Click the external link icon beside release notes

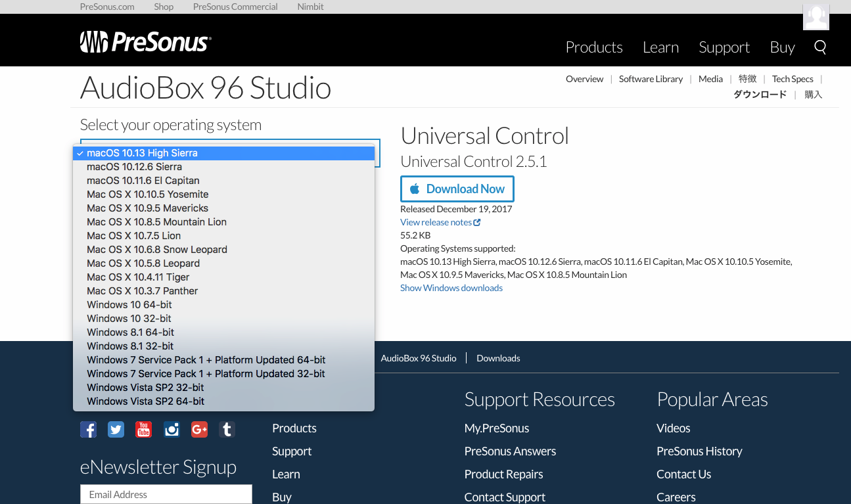pos(477,222)
